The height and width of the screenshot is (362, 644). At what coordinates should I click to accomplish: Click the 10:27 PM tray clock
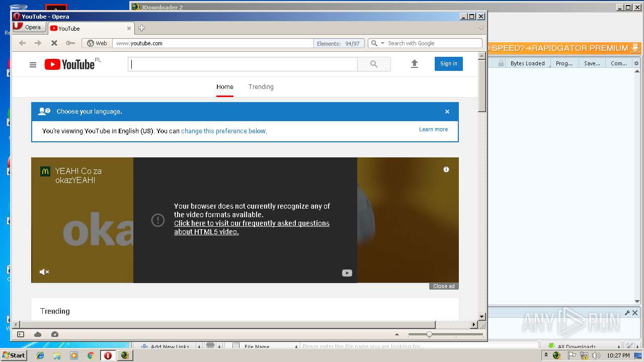[x=618, y=355]
